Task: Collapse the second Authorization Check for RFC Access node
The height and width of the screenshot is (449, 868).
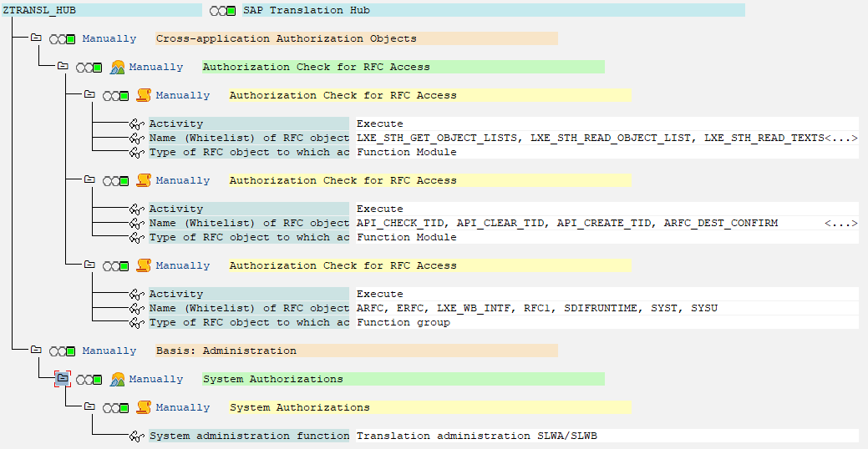Action: tap(89, 179)
